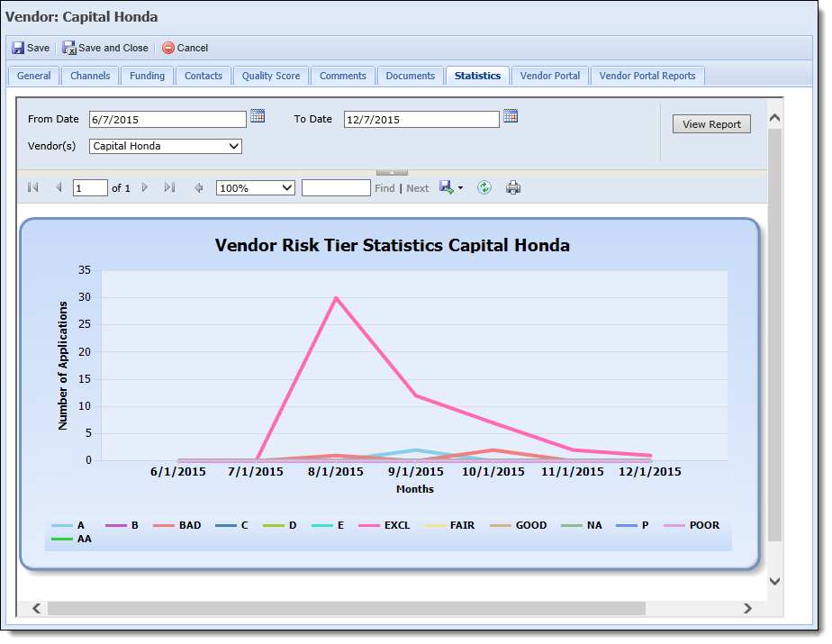Viewport: 832px width, 644px height.
Task: Click the Months axis title
Action: coord(415,489)
